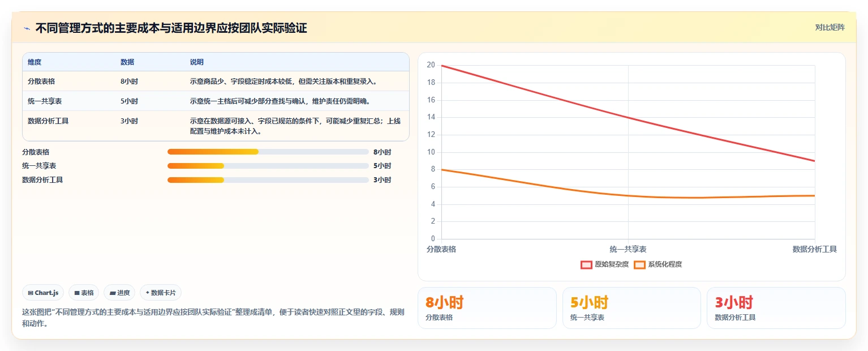This screenshot has height=351, width=868.
Task: Click the 5小时 cell in the table
Action: coord(129,101)
